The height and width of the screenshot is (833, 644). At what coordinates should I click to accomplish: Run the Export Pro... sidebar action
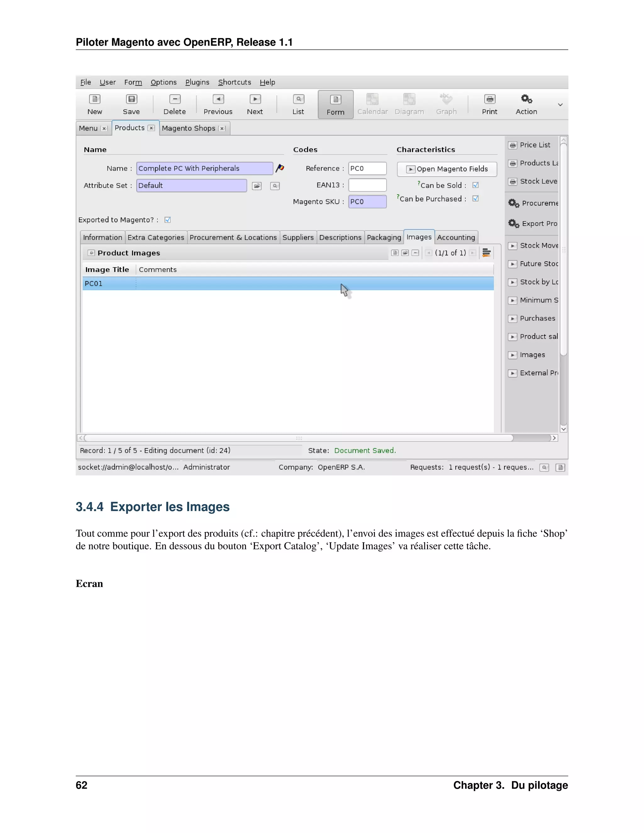pos(533,223)
